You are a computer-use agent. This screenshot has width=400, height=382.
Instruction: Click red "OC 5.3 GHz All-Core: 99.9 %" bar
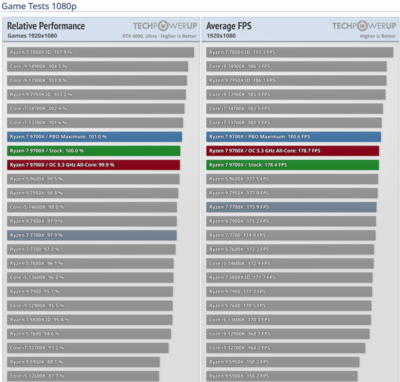[93, 165]
